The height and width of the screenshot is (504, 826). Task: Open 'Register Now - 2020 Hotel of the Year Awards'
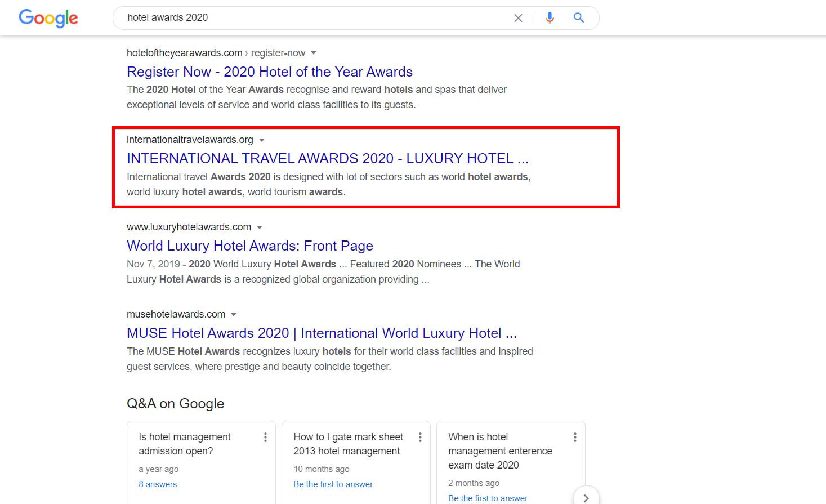269,72
